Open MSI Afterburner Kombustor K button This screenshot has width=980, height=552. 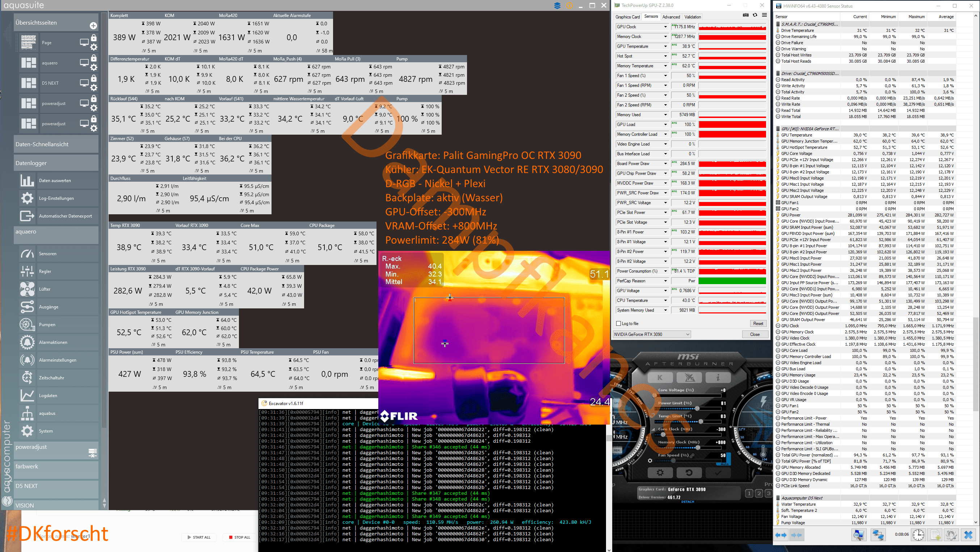coord(660,378)
